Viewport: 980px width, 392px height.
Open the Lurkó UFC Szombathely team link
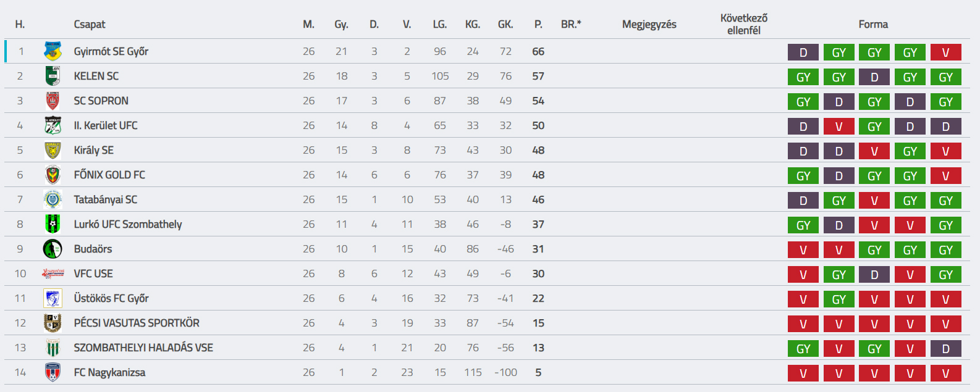coord(128,224)
